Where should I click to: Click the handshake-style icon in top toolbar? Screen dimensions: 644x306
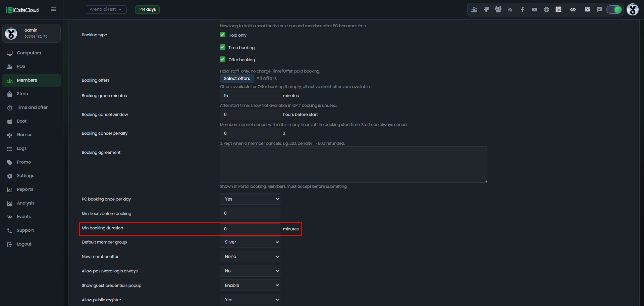(573, 10)
